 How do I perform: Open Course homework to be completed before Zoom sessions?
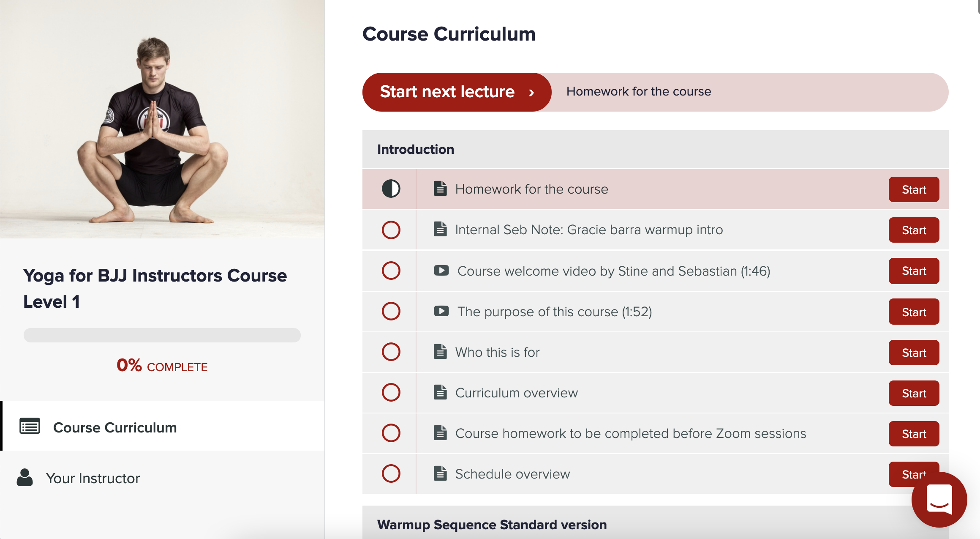(x=631, y=433)
